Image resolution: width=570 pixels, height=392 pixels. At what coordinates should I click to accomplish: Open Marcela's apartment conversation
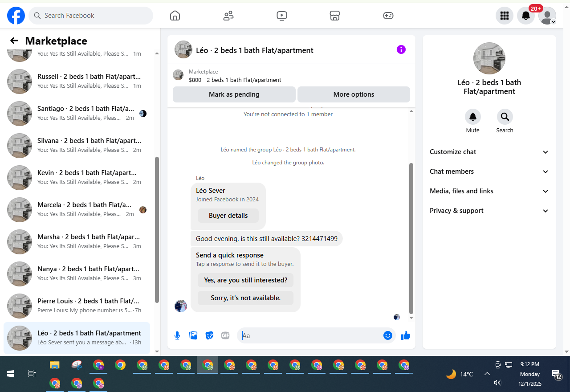coord(77,210)
